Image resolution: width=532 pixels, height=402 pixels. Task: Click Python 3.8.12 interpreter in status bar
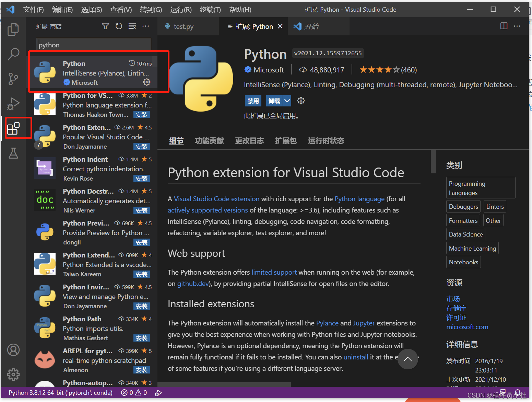click(60, 392)
